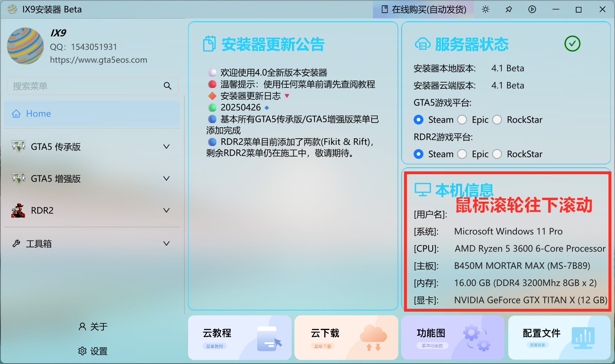615x364 pixels.
Task: Expand the GTA5 增强版 chevron
Action: click(166, 178)
